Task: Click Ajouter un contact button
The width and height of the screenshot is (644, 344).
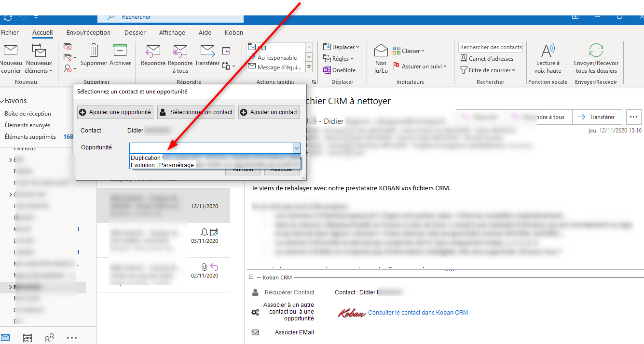Action: (x=269, y=112)
